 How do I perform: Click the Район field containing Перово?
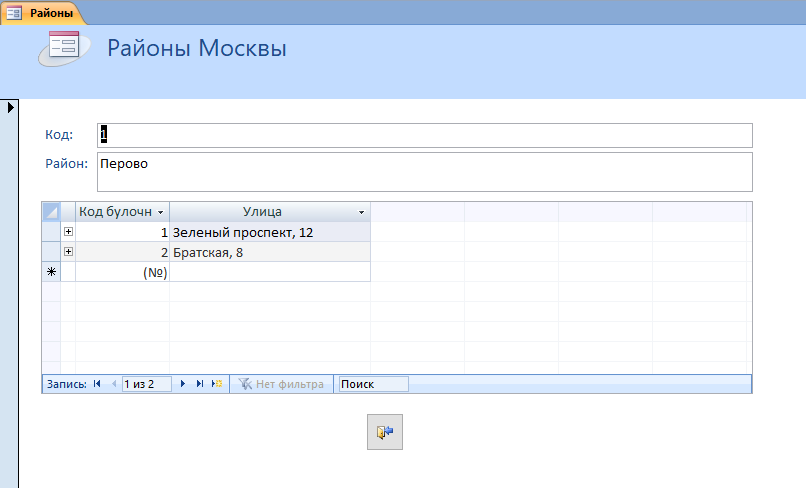click(x=425, y=172)
